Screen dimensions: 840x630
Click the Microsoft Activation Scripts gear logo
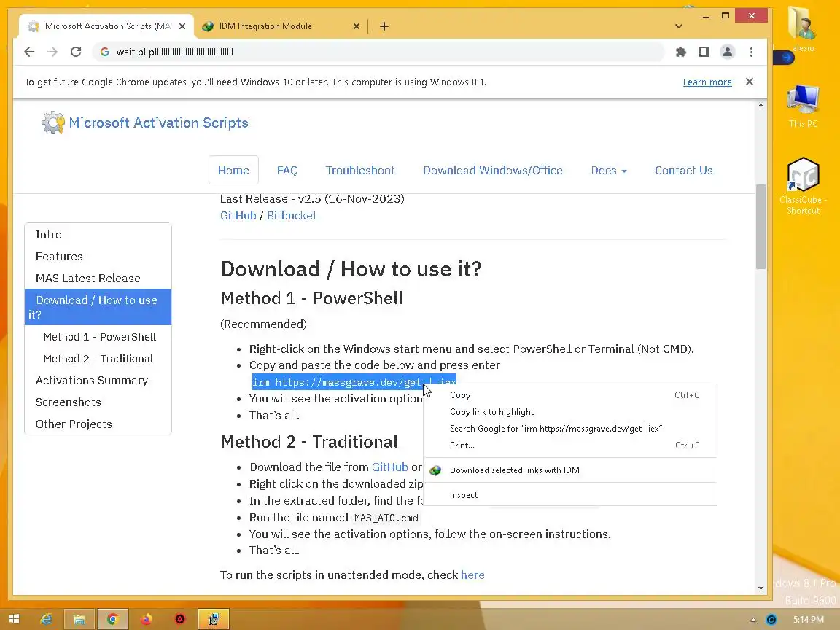(x=53, y=122)
